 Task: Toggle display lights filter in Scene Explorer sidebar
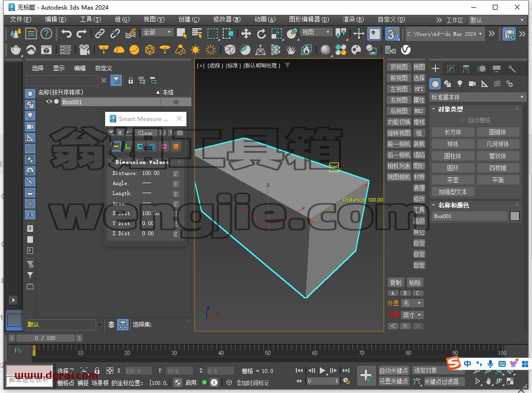click(30, 116)
